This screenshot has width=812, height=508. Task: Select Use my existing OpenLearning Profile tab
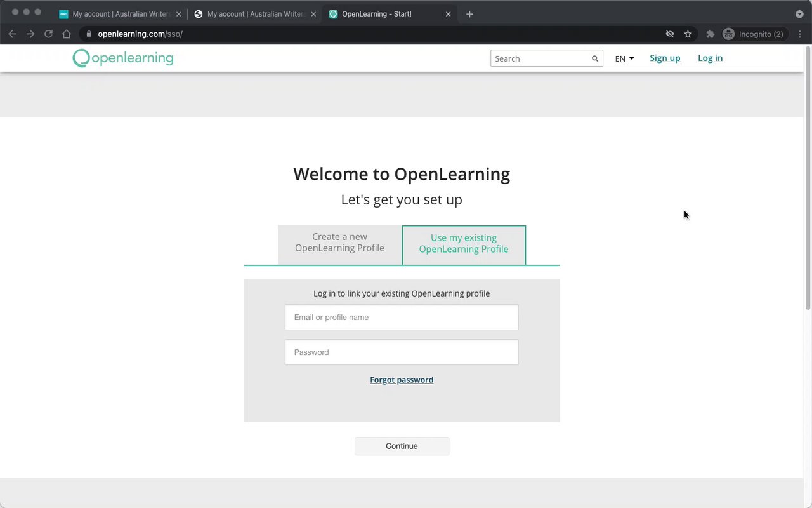[464, 245]
